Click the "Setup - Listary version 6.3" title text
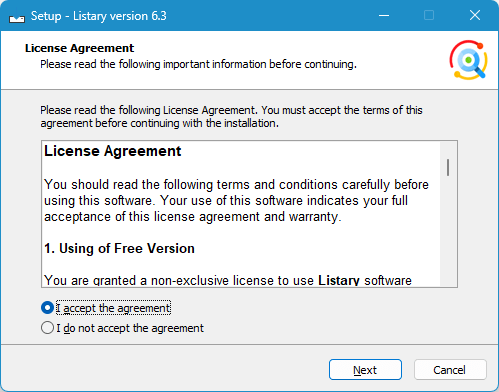The height and width of the screenshot is (392, 499). tap(99, 16)
